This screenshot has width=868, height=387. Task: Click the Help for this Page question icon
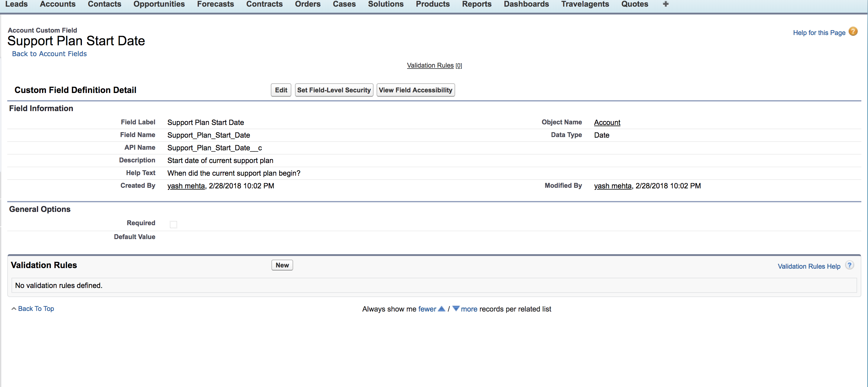853,32
